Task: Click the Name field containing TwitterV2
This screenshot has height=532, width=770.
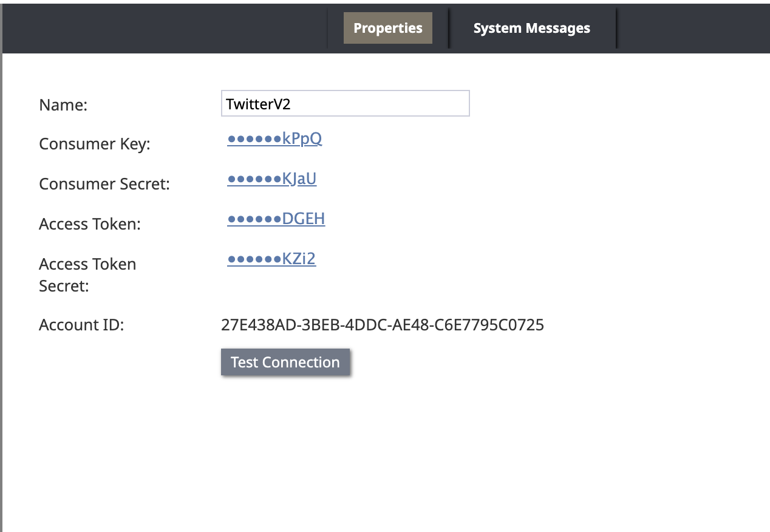Action: tap(346, 103)
